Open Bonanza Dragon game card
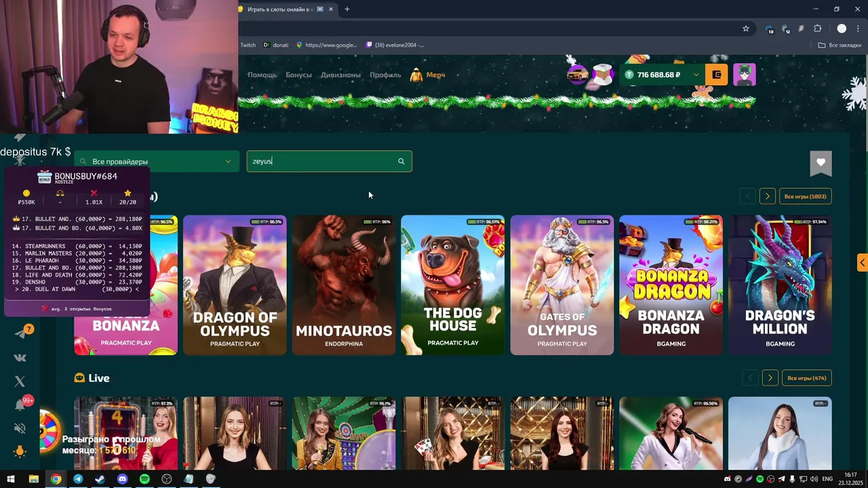This screenshot has height=488, width=868. click(671, 285)
